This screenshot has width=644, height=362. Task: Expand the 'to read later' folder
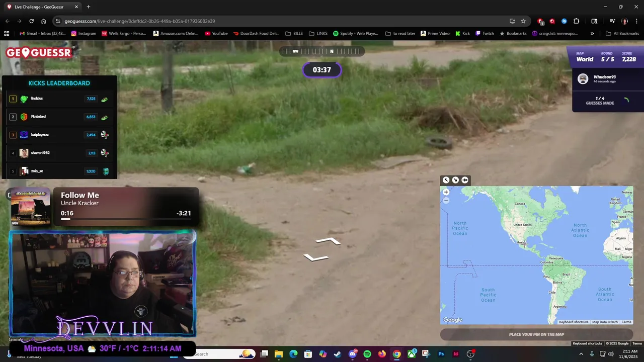pyautogui.click(x=400, y=34)
